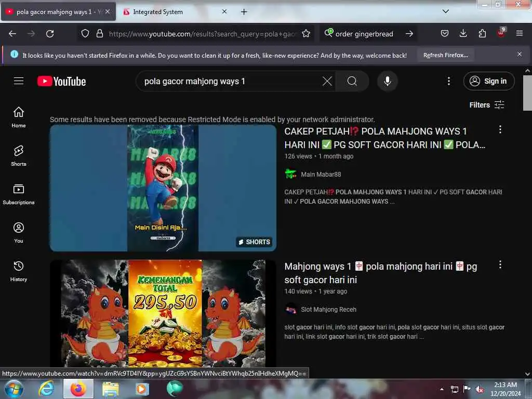Click the Firefox URL address bar

(x=202, y=34)
